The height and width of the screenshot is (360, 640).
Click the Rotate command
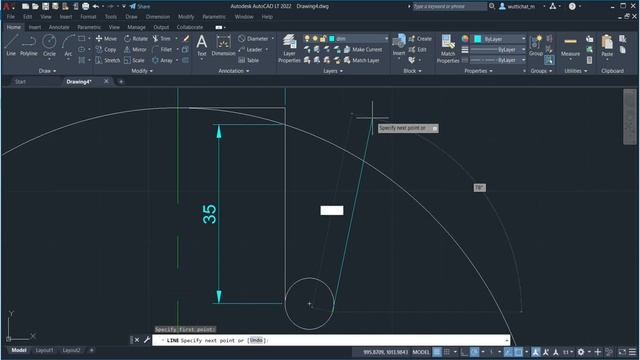tap(136, 39)
